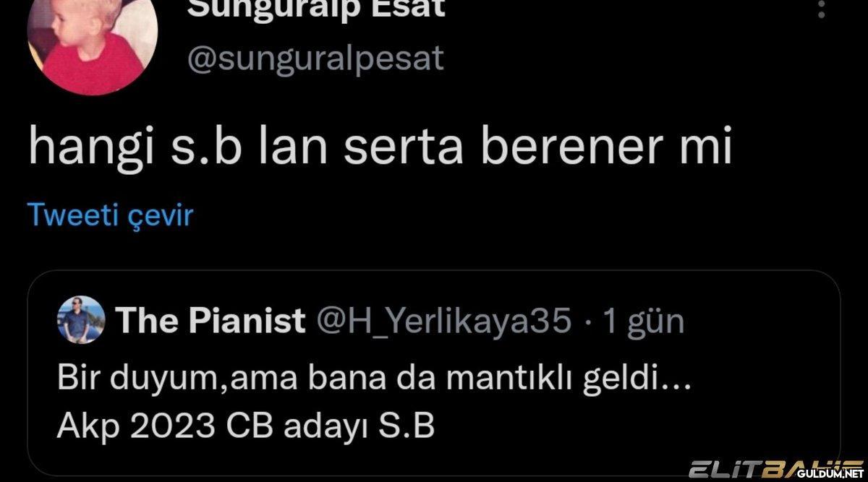Screen dimensions: 868x482
Task: Open the three-dot more options menu
Action: point(821,9)
